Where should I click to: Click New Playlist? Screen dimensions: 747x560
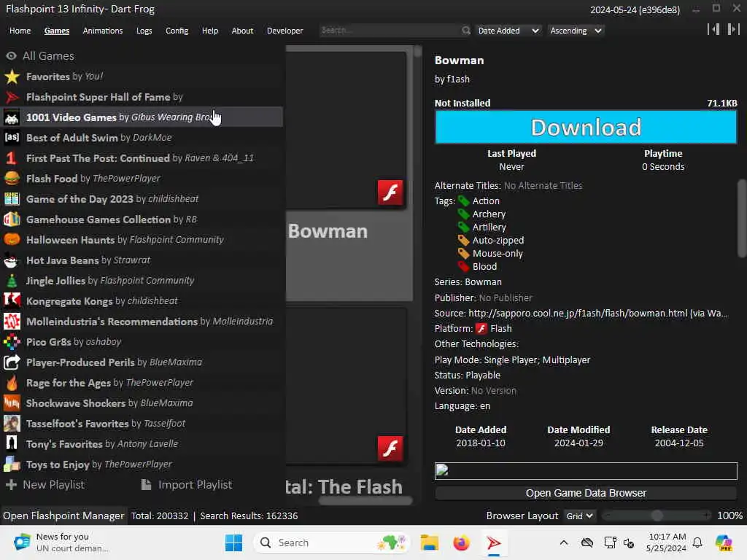45,485
